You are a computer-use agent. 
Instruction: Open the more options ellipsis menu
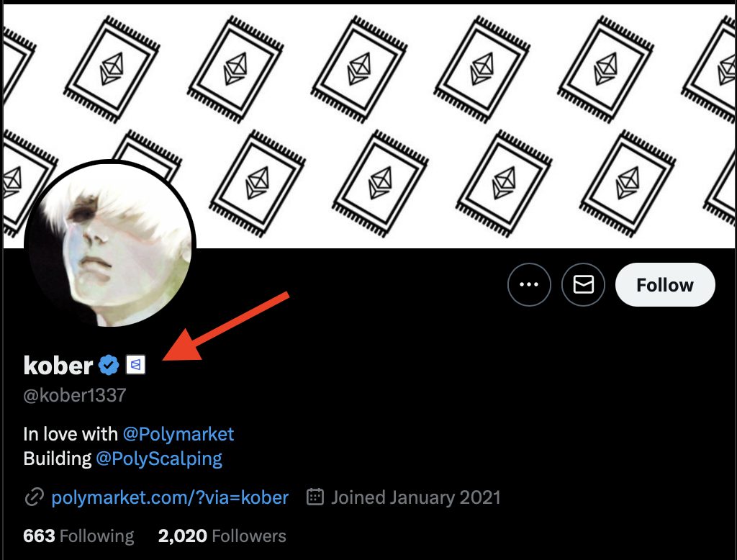pyautogui.click(x=529, y=285)
